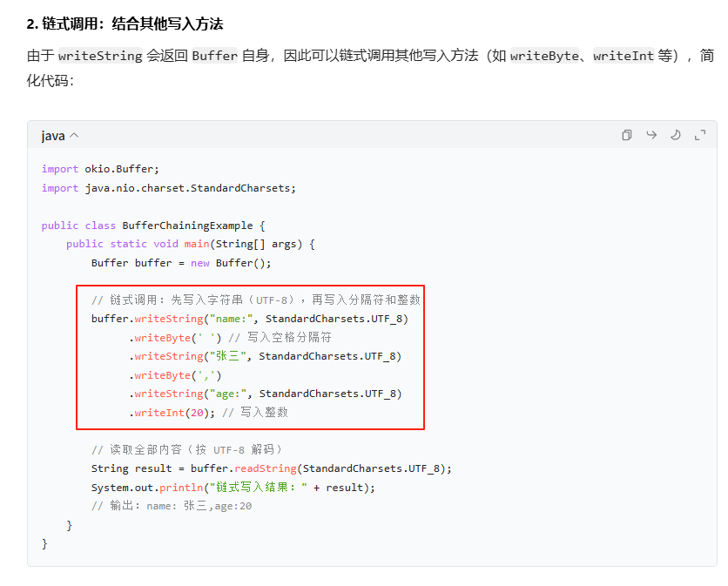This screenshot has height=586, width=728.
Task: Copy the java code block
Action: [627, 135]
